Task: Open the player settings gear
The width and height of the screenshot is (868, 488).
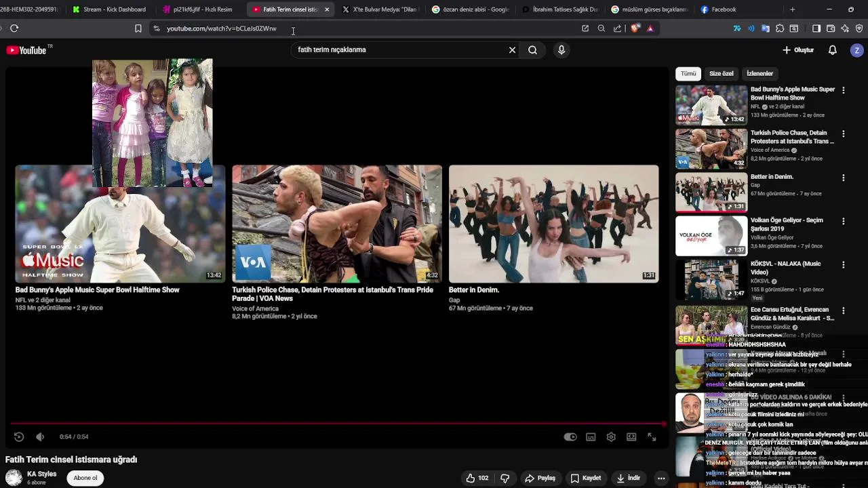Action: [x=611, y=437]
